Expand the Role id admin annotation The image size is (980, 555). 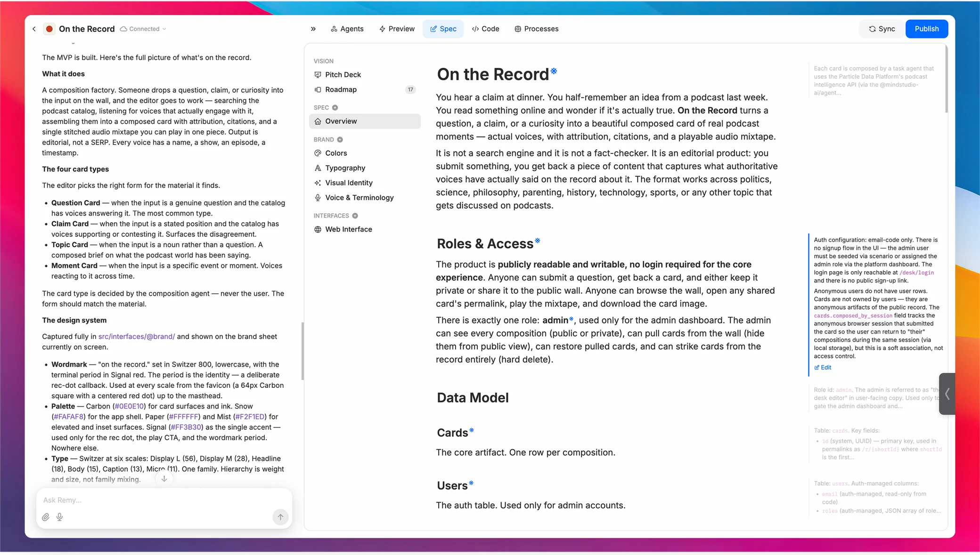tap(875, 398)
